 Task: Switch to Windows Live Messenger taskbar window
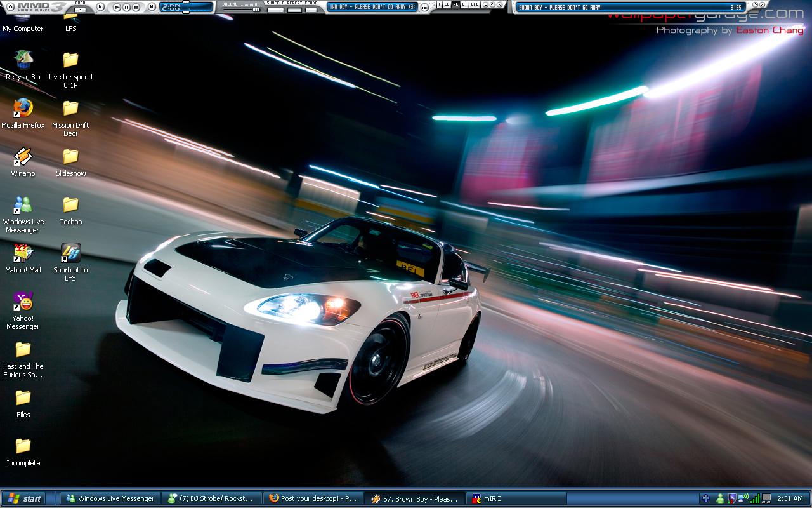point(111,498)
